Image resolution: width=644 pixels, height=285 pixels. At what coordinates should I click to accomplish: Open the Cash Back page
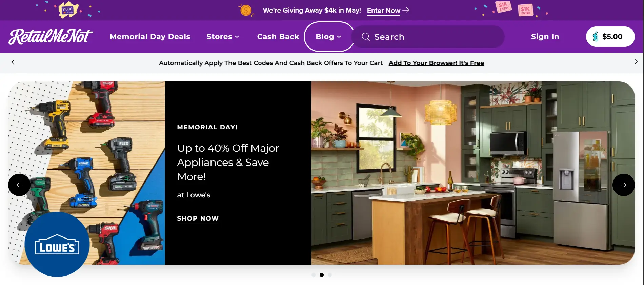point(278,37)
